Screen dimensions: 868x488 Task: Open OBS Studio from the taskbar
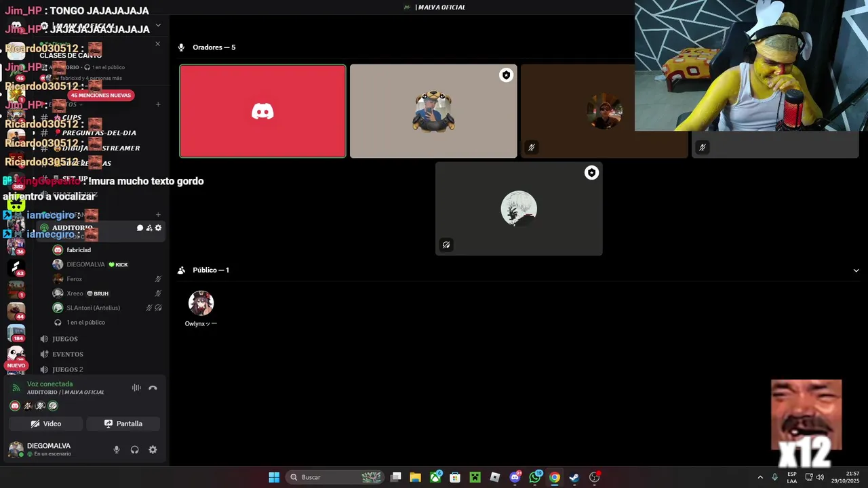[x=595, y=477]
